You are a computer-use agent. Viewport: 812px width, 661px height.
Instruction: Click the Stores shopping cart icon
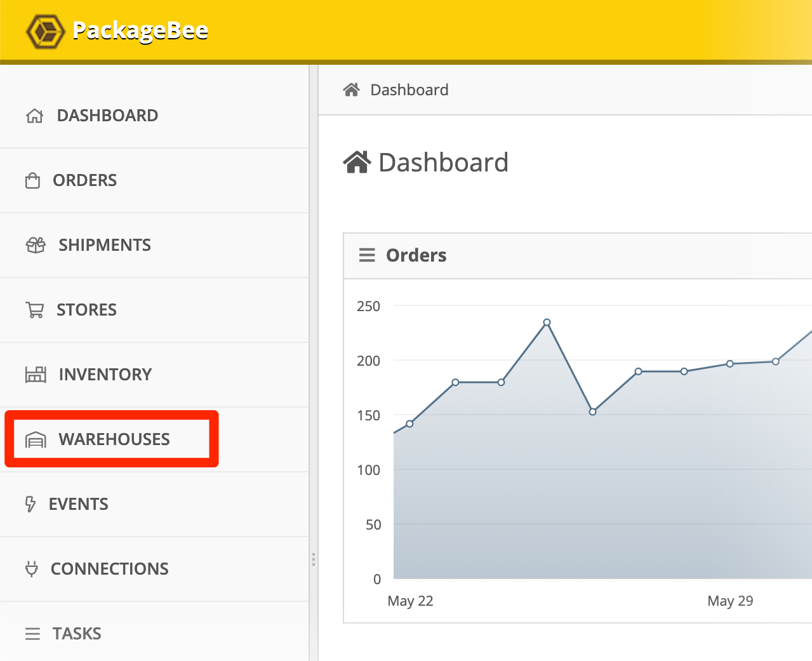35,310
